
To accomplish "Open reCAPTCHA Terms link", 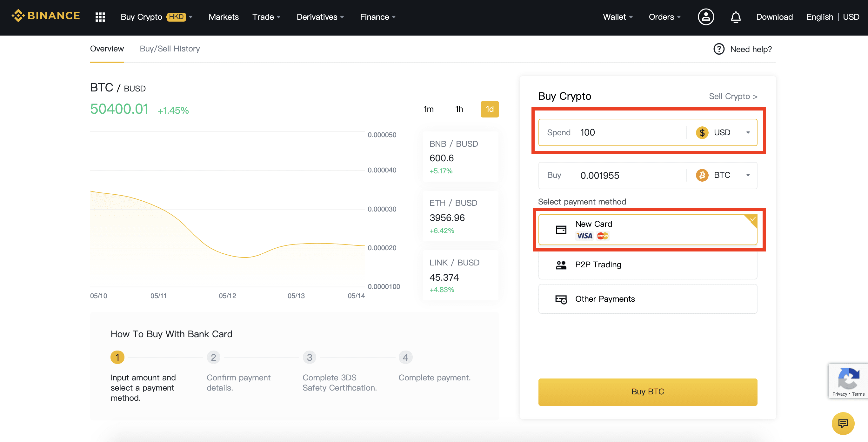I will point(858,394).
